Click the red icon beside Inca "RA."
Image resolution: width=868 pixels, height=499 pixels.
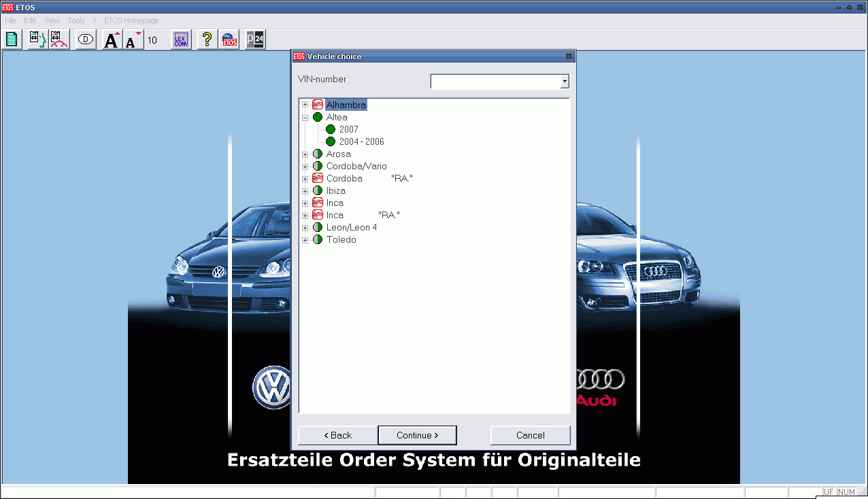point(318,215)
